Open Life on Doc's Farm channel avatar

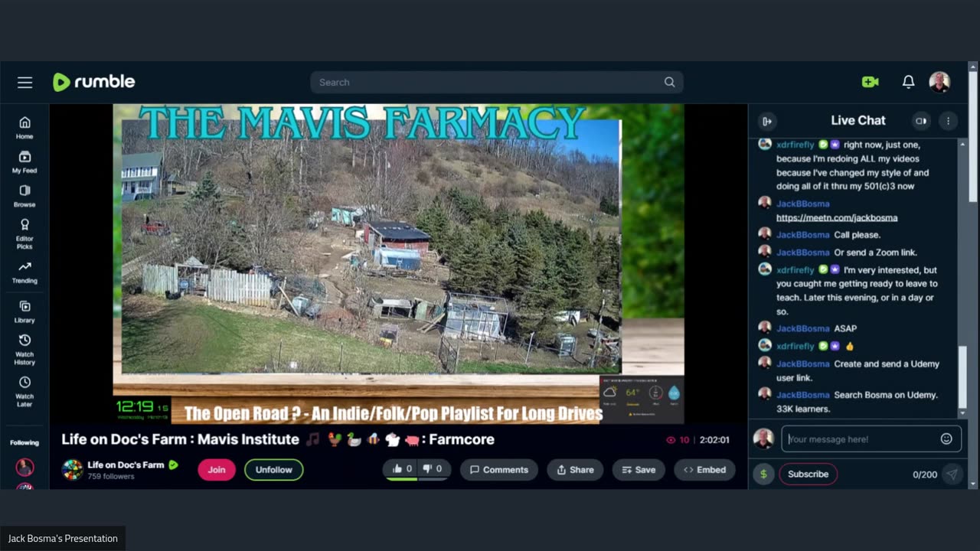coord(73,470)
